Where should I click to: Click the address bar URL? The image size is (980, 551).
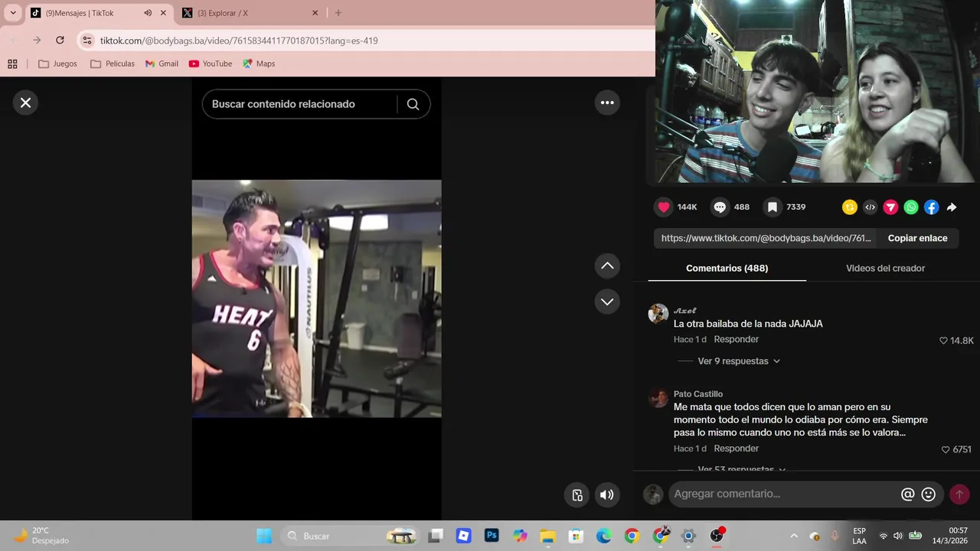(239, 41)
